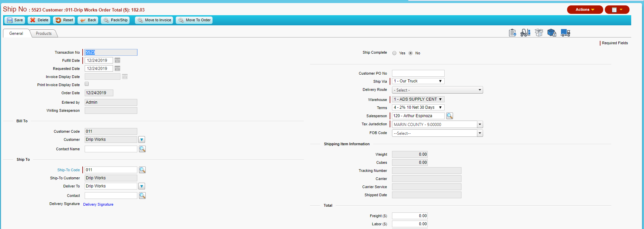The image size is (644, 229).
Task: Expand the Bill To Customer dropdown arrow
Action: pos(142,139)
